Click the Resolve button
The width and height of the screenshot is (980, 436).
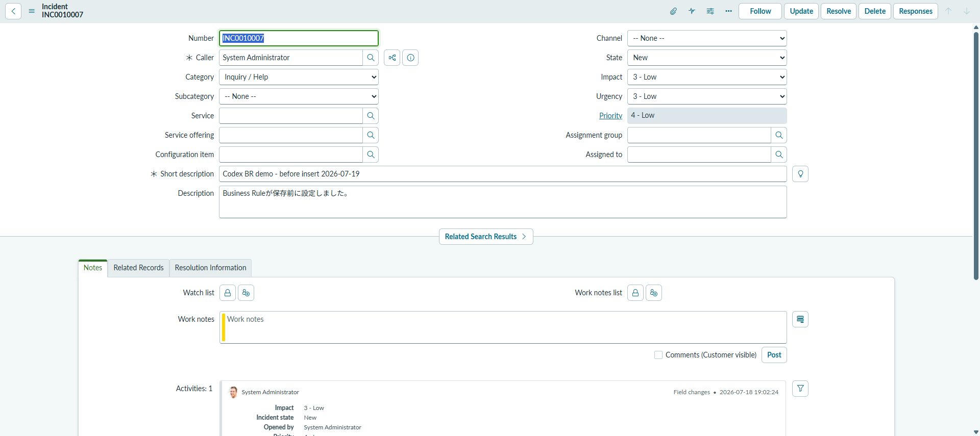[839, 11]
